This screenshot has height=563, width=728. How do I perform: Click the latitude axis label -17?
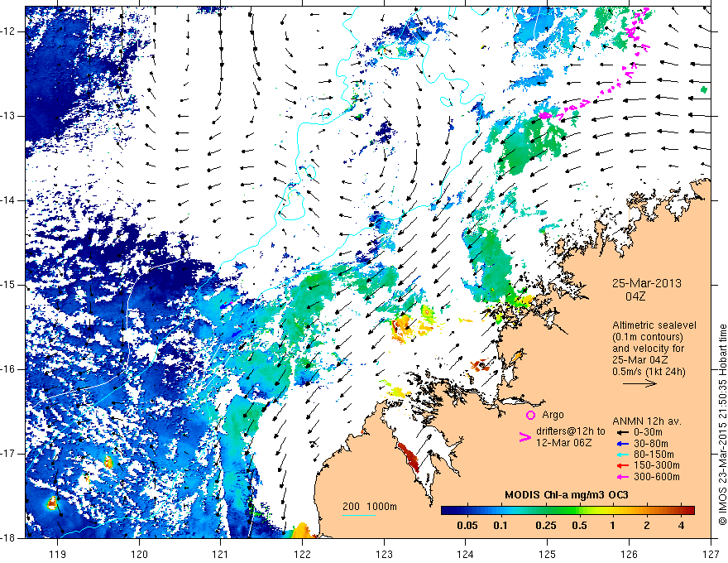point(8,454)
